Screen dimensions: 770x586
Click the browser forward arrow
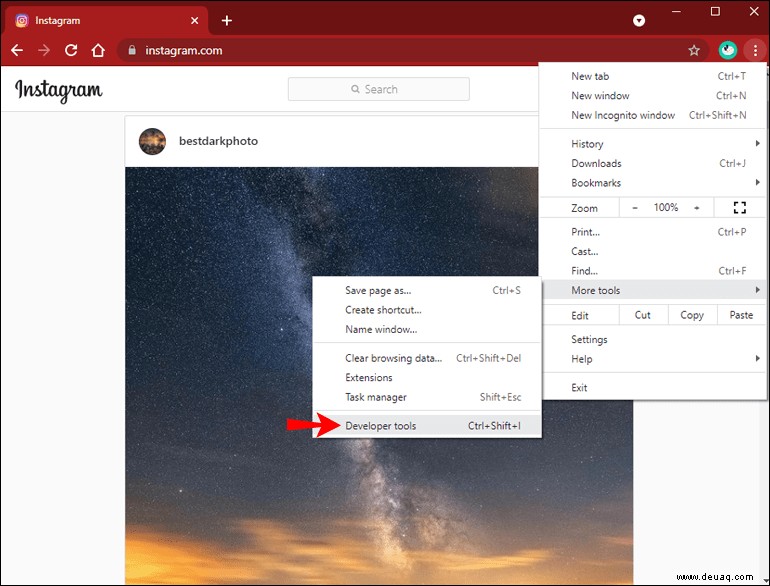[44, 50]
